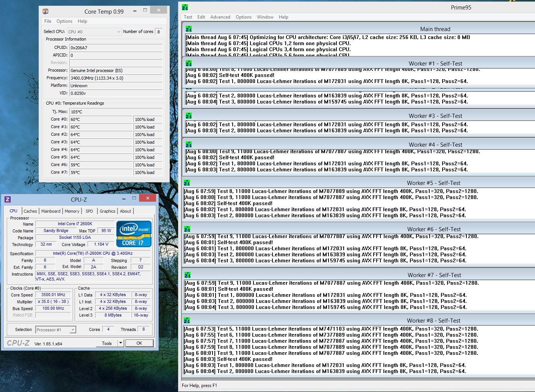
Task: Open the Options menu in Core Temp
Action: [x=64, y=21]
